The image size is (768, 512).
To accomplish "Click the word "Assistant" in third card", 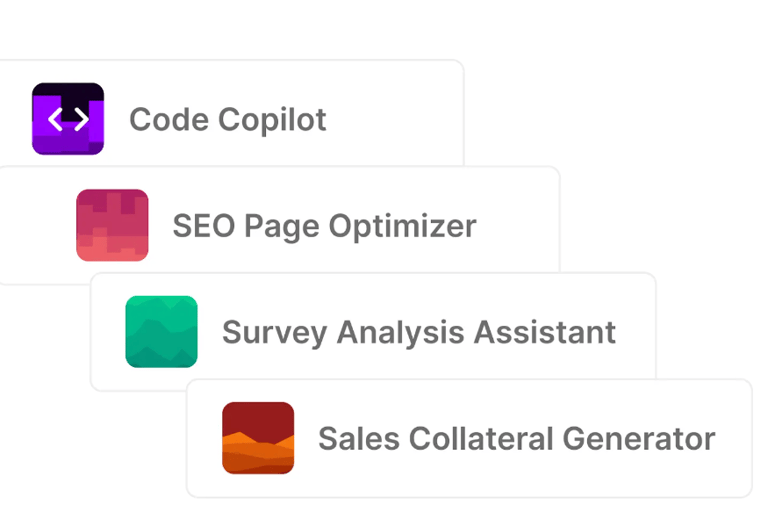I will click(545, 332).
